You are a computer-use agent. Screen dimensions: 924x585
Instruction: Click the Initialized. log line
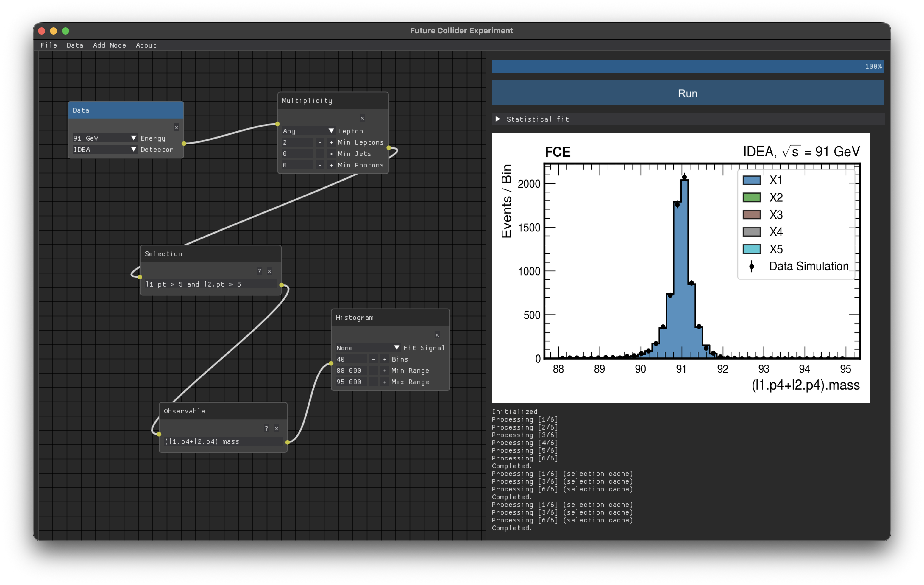(x=516, y=412)
